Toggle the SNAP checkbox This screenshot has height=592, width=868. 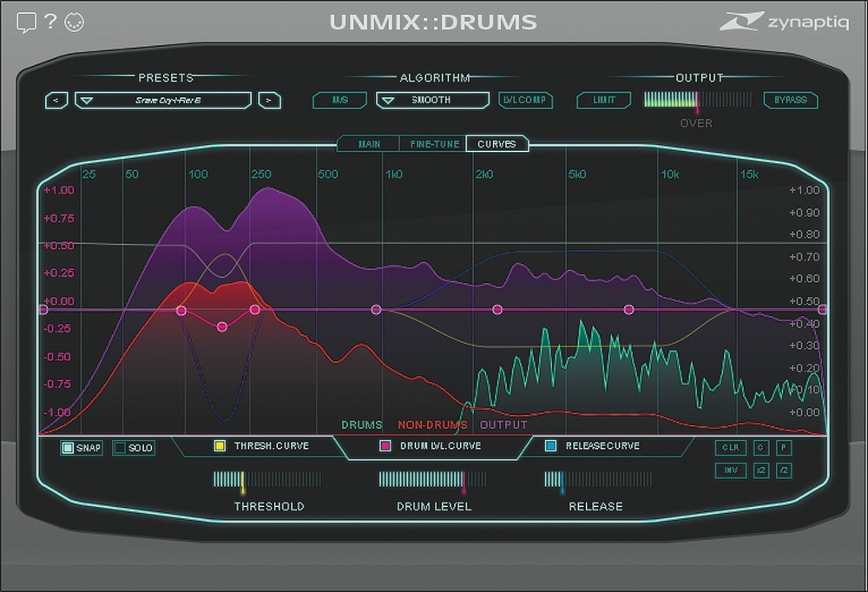[x=81, y=448]
